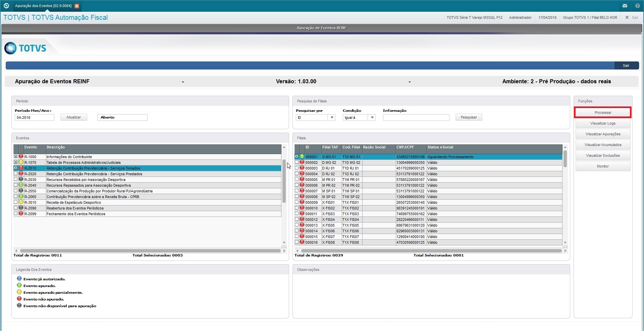This screenshot has height=331, width=644.
Task: Uncheck event R-1070 checkbox
Action: 15,162
